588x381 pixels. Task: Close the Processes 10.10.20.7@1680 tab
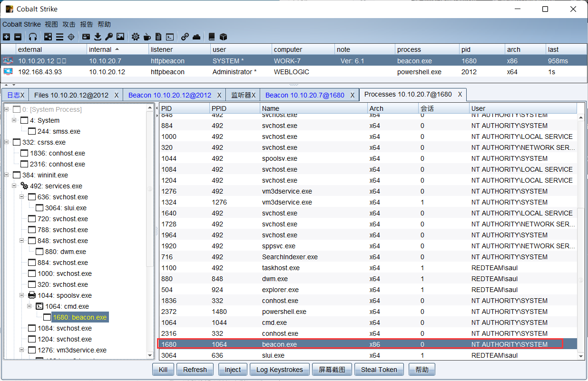coord(460,94)
